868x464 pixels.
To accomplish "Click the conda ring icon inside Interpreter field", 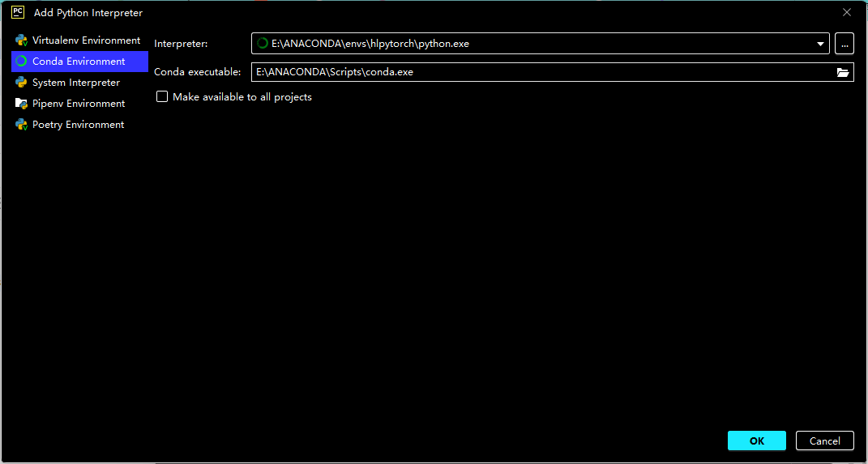I will click(263, 43).
